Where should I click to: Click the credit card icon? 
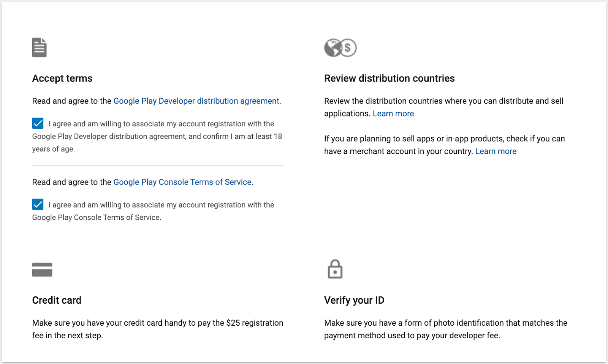pyautogui.click(x=42, y=269)
